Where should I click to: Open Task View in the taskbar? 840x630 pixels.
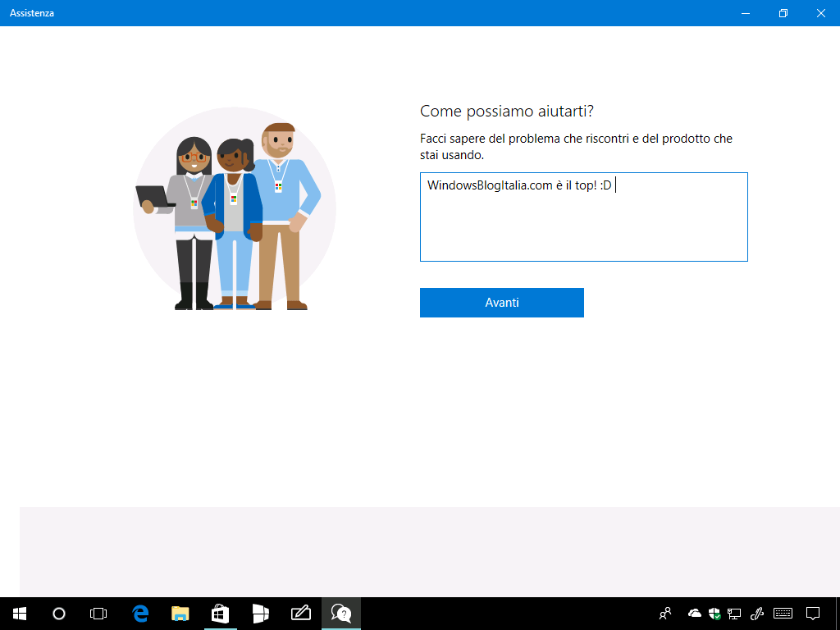pyautogui.click(x=98, y=614)
